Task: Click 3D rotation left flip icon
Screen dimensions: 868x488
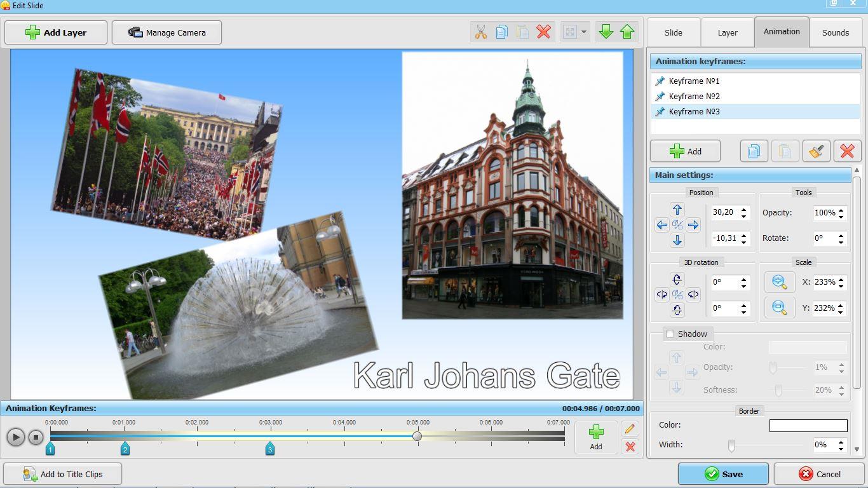Action: pyautogui.click(x=661, y=294)
